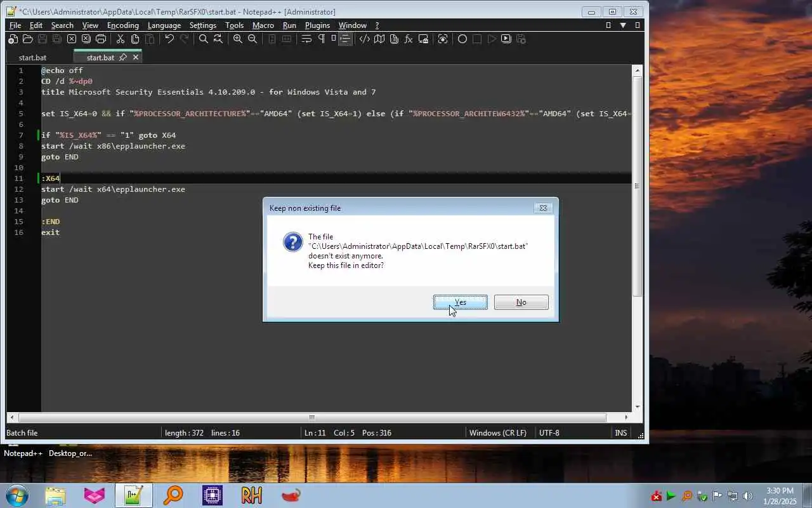Screen dimensions: 812x508
Task: Switch to the first unpinned start.bat tab
Action: click(32, 57)
